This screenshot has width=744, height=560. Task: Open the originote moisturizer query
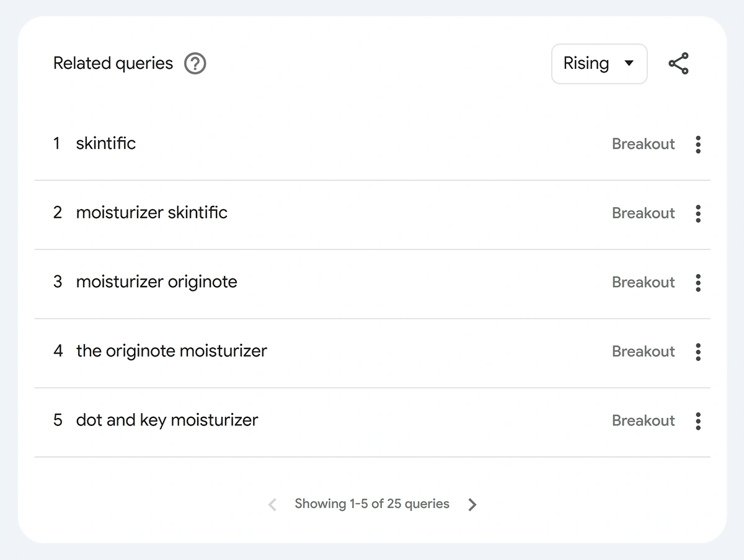171,351
